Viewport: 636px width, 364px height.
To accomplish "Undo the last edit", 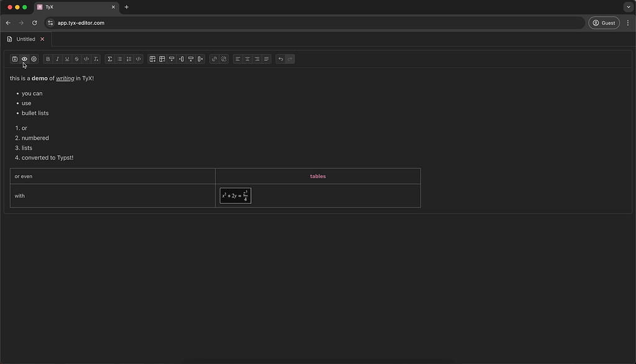I will [281, 59].
